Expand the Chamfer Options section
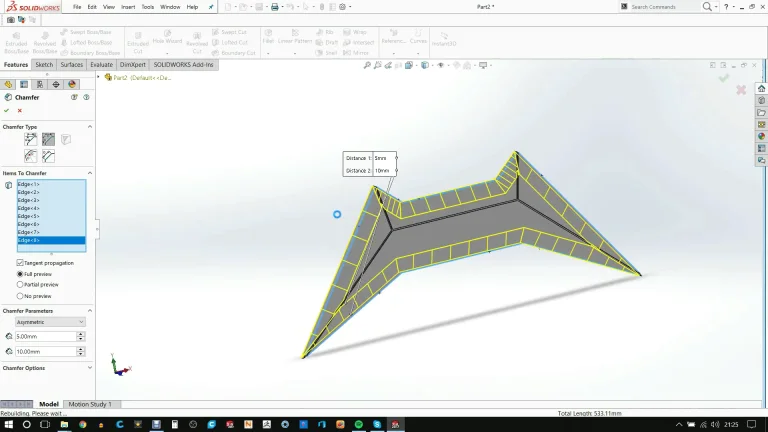The height and width of the screenshot is (432, 768). (x=90, y=368)
